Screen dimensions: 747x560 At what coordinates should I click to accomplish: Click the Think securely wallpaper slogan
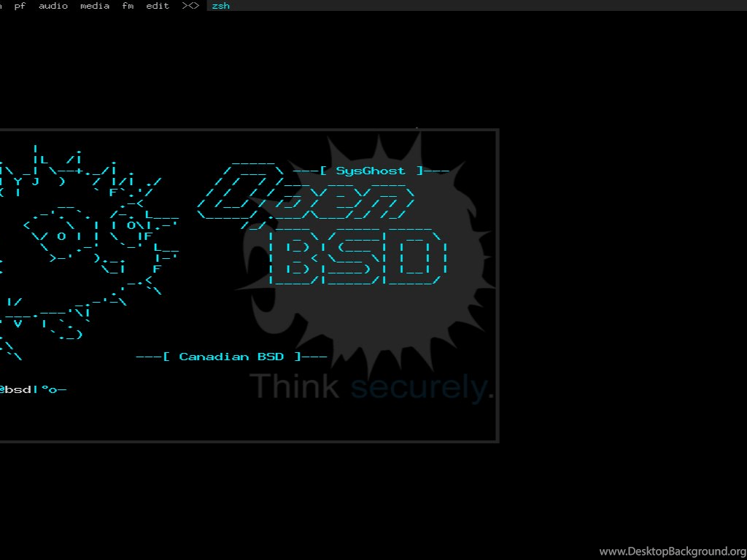point(371,386)
